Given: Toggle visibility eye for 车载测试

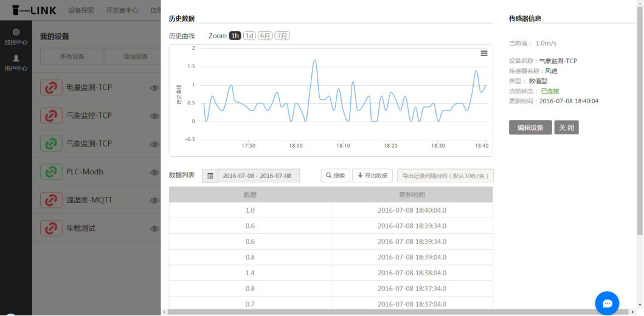Looking at the screenshot, I should point(154,229).
